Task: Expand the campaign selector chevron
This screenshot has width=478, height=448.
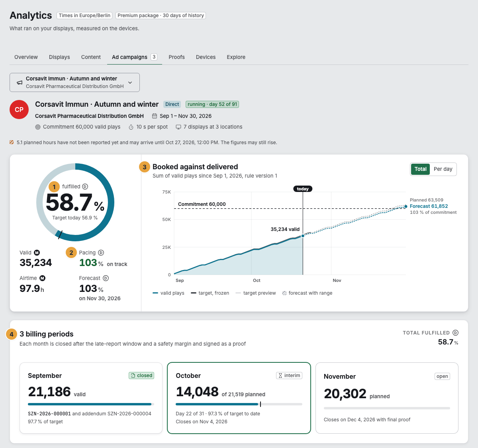Action: [130, 82]
